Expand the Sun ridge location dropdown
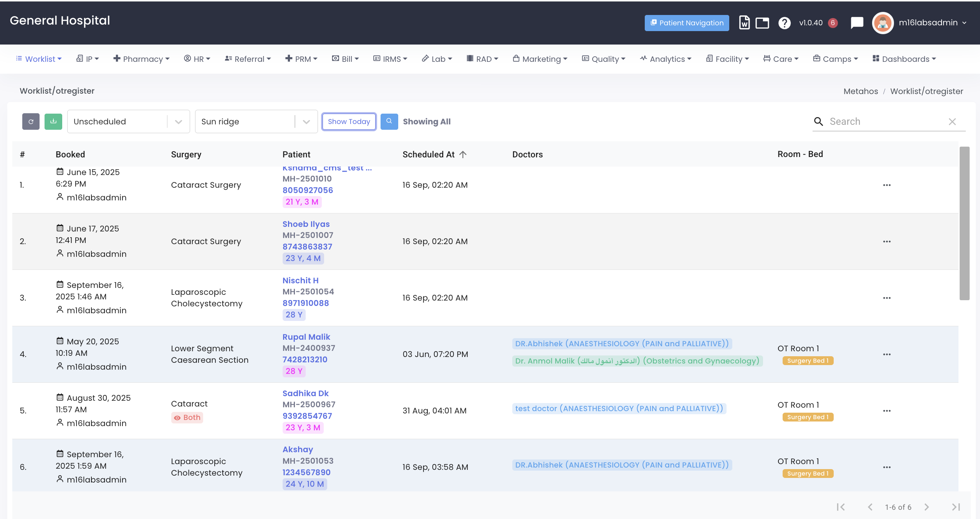 point(306,122)
